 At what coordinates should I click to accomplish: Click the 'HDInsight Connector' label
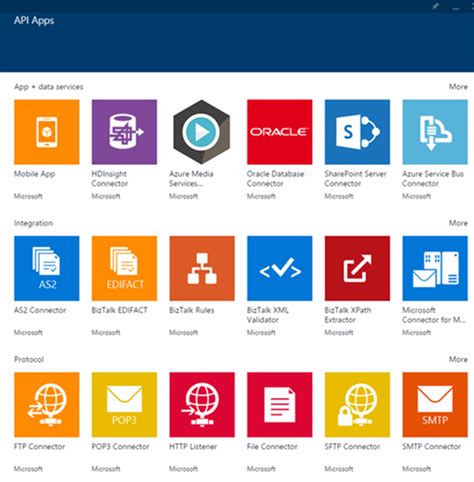pos(110,179)
